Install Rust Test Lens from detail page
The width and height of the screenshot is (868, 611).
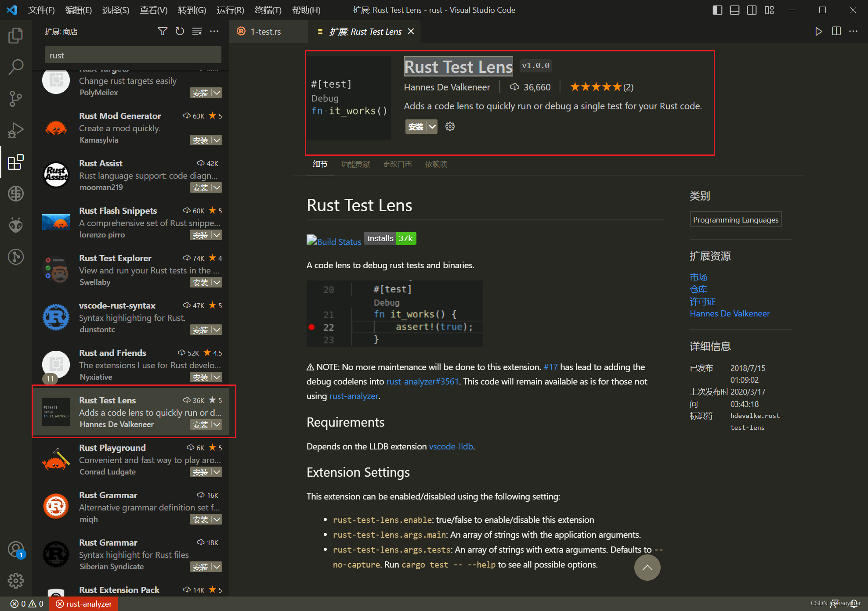click(416, 126)
